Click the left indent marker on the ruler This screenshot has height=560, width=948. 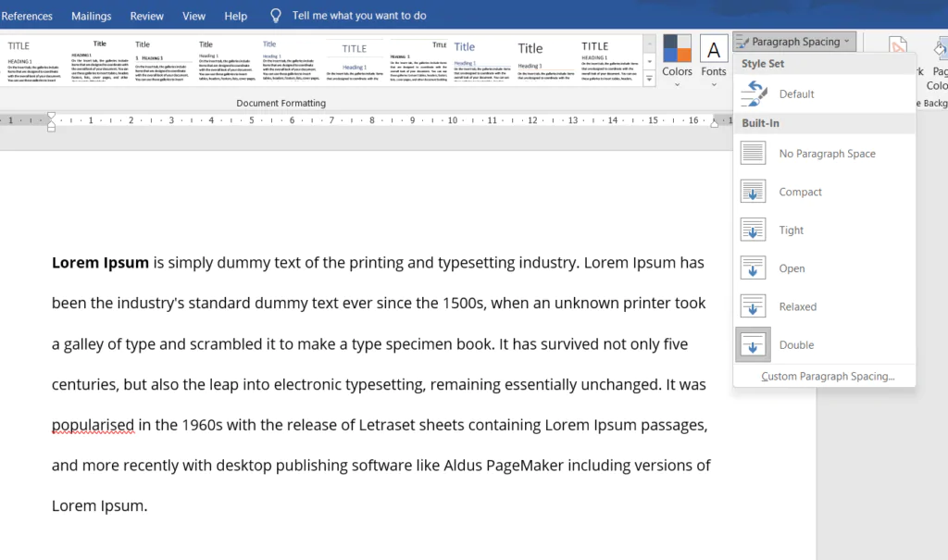pyautogui.click(x=52, y=121)
